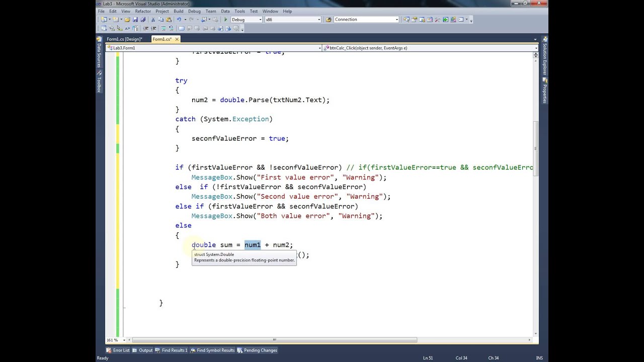644x362 pixels.
Task: Expand the Properties side tab
Action: point(544,90)
